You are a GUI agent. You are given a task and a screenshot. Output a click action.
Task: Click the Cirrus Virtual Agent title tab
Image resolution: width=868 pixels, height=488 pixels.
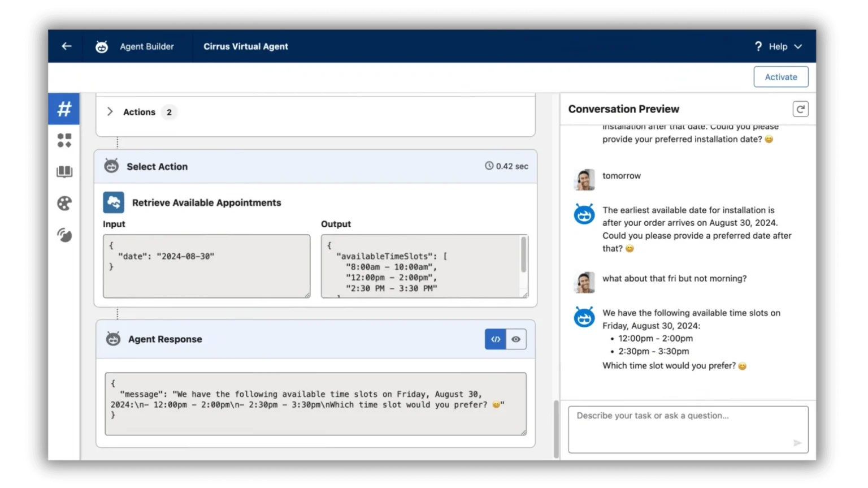click(x=246, y=46)
